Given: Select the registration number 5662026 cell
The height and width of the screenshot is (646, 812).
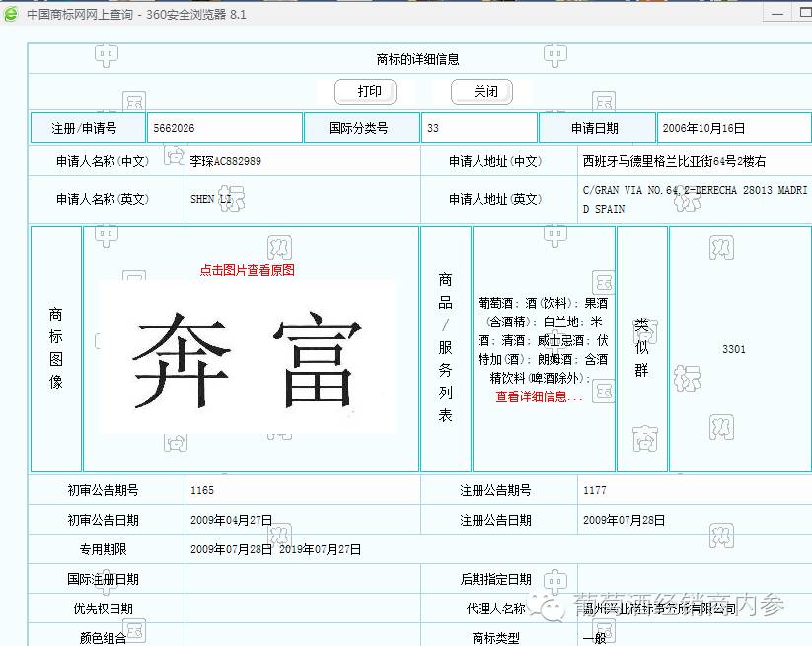Looking at the screenshot, I should tap(225, 127).
